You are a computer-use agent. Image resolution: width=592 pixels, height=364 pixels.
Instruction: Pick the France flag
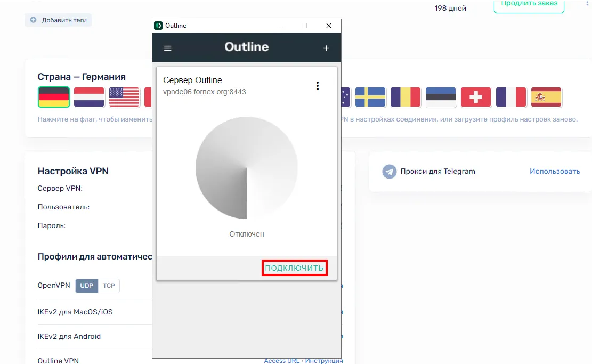[511, 97]
